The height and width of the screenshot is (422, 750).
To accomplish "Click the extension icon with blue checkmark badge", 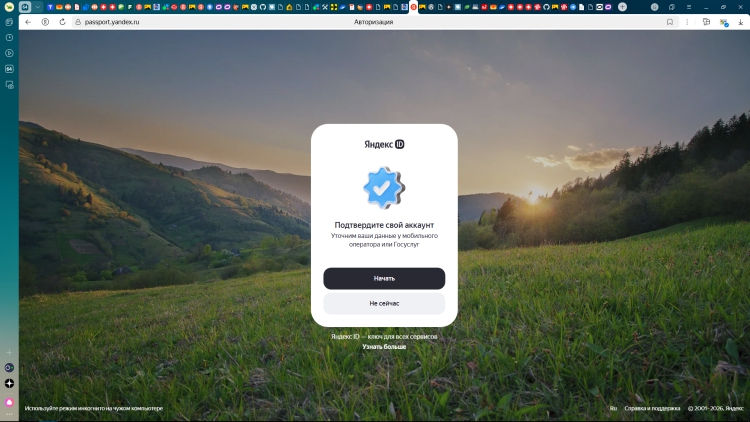I will pos(724,22).
